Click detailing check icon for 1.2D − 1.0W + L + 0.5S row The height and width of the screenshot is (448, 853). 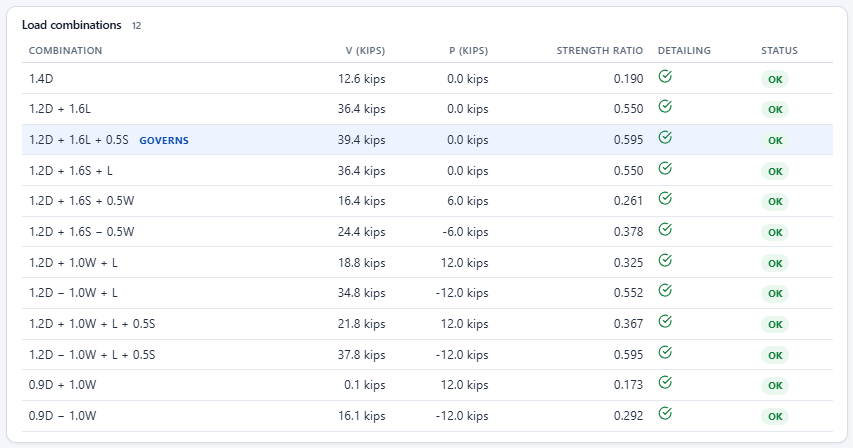(x=665, y=352)
